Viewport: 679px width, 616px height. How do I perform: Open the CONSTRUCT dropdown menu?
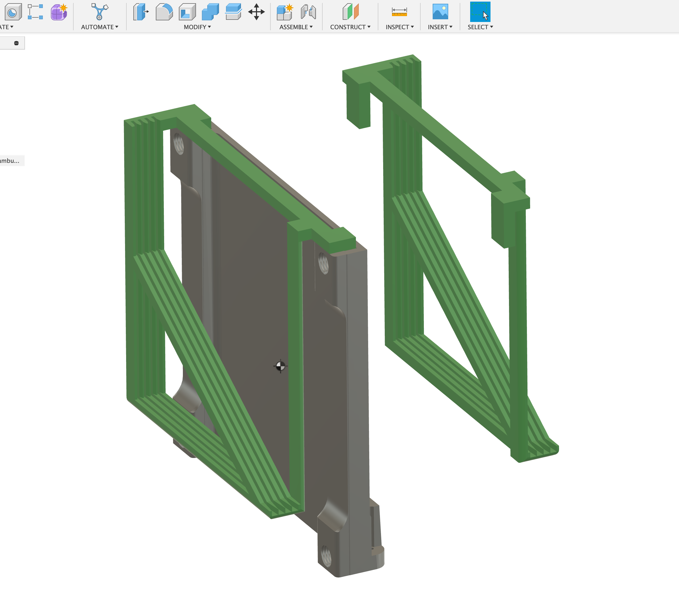point(350,27)
